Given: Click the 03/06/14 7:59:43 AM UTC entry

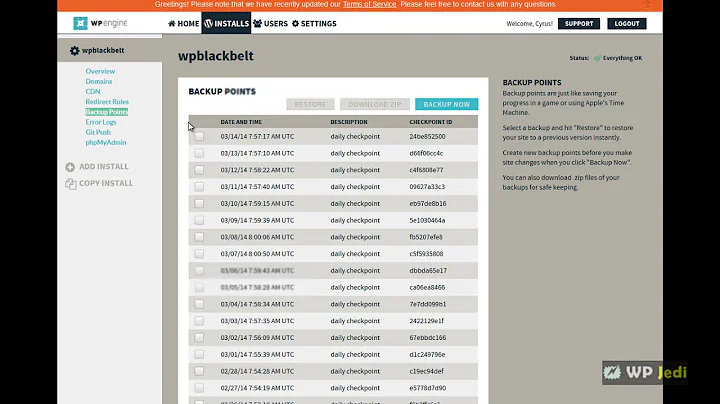Looking at the screenshot, I should (257, 270).
